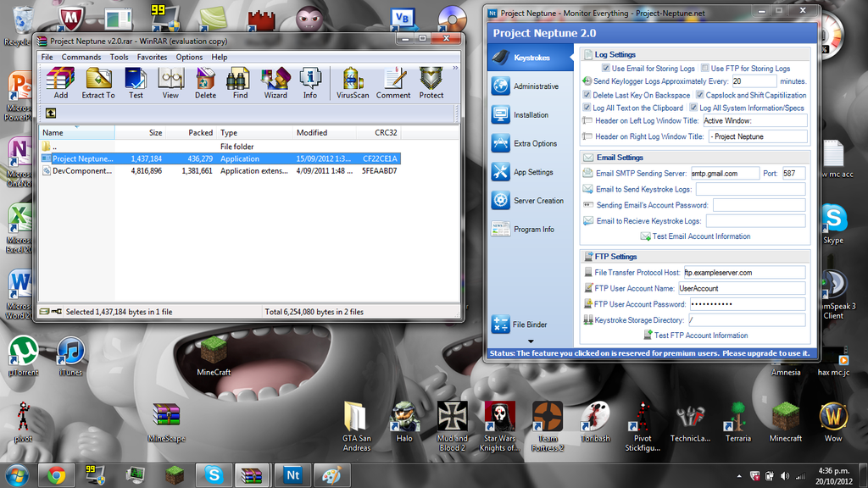Click Test FTP Account Information
Viewport: 868px width, 488px height.
(x=700, y=335)
